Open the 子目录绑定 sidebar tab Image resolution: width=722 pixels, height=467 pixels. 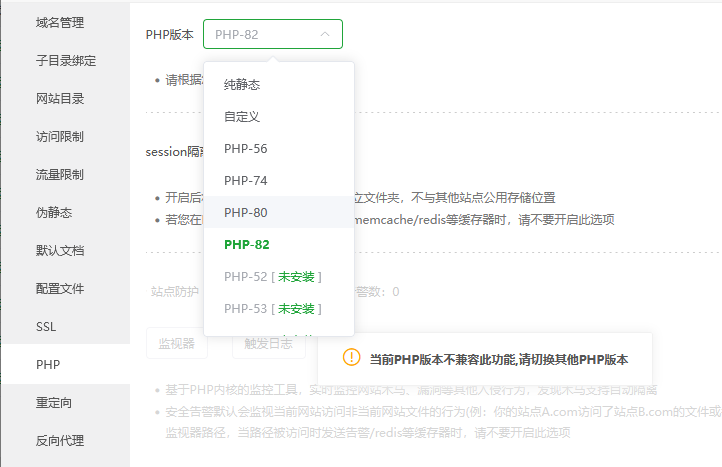[65, 60]
